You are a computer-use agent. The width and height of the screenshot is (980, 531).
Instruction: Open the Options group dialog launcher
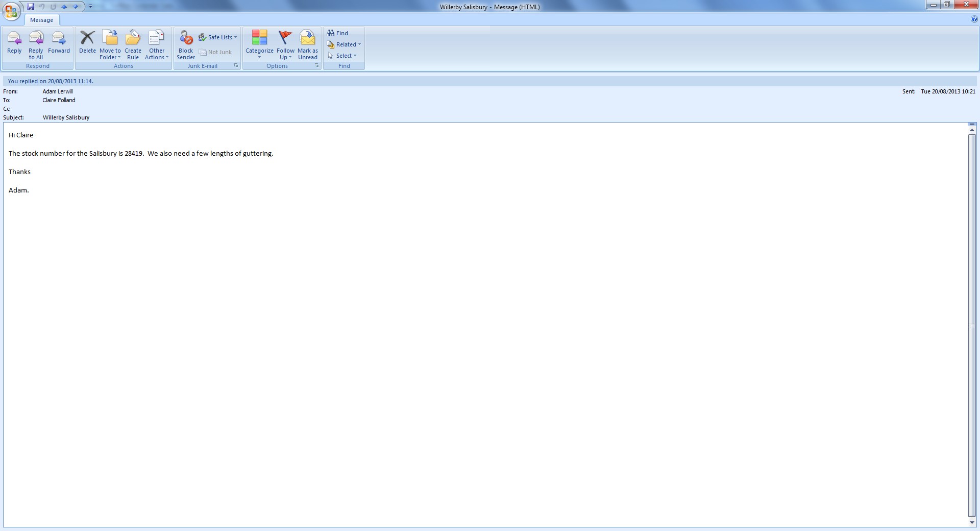[x=317, y=66]
